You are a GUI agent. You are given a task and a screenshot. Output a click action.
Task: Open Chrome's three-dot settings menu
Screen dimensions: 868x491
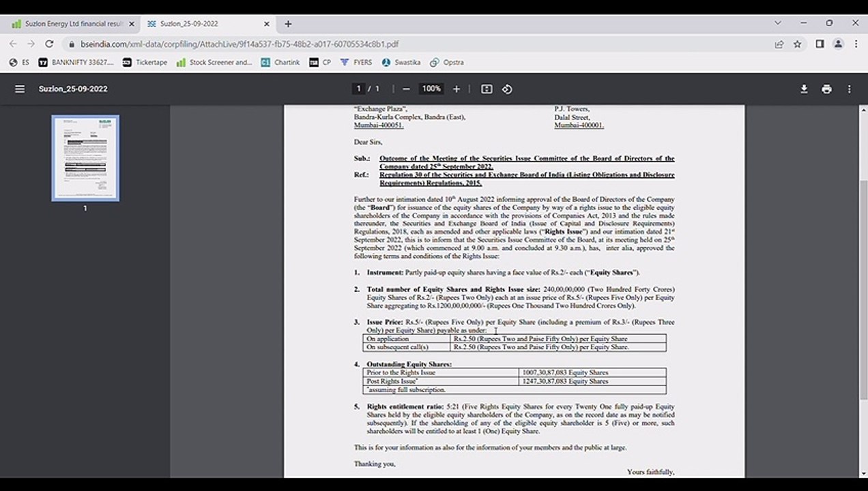tap(856, 44)
